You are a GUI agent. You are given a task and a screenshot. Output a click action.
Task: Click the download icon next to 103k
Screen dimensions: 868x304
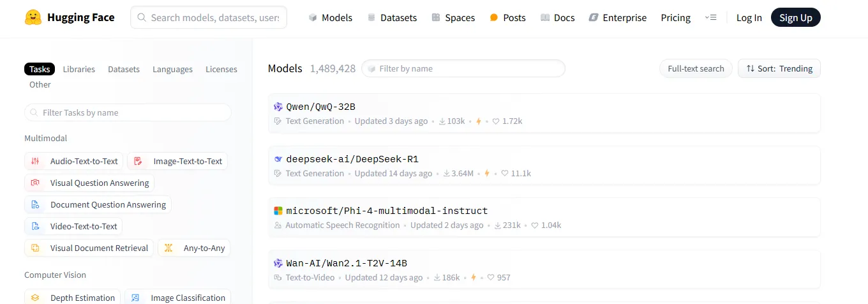tap(442, 121)
